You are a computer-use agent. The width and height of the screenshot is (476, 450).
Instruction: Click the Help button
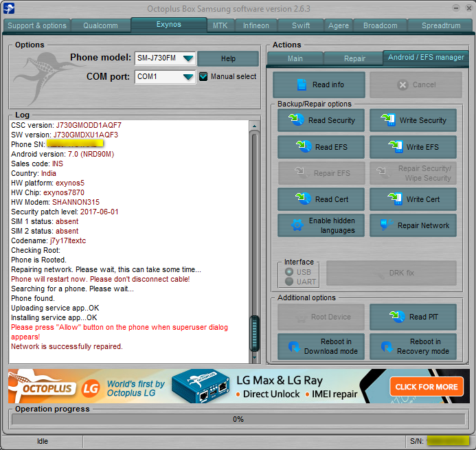[228, 58]
